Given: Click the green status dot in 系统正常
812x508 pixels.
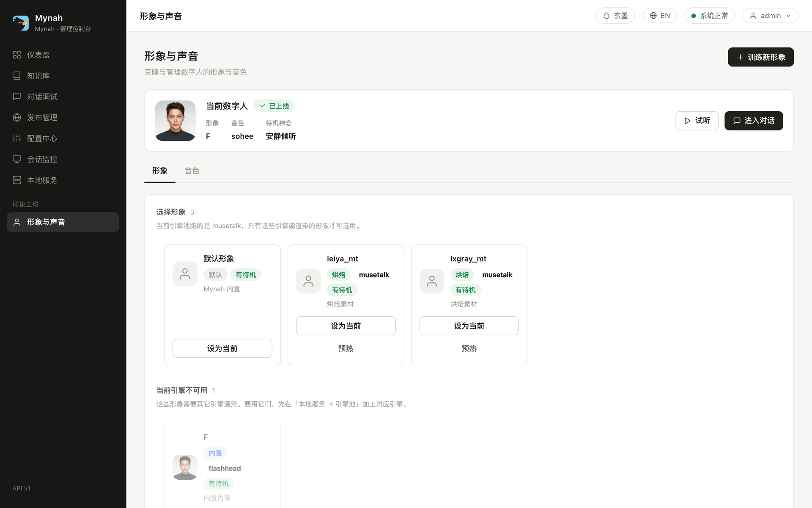Looking at the screenshot, I should pos(694,16).
